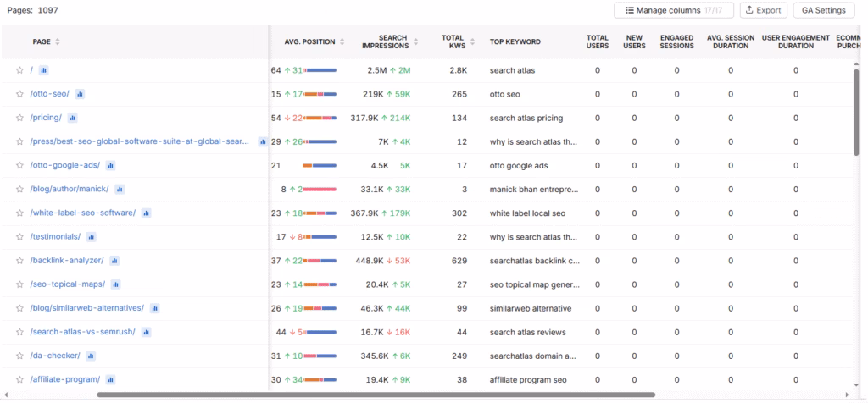Screen dimensions: 868x403
Task: Click the Export button
Action: coord(763,10)
